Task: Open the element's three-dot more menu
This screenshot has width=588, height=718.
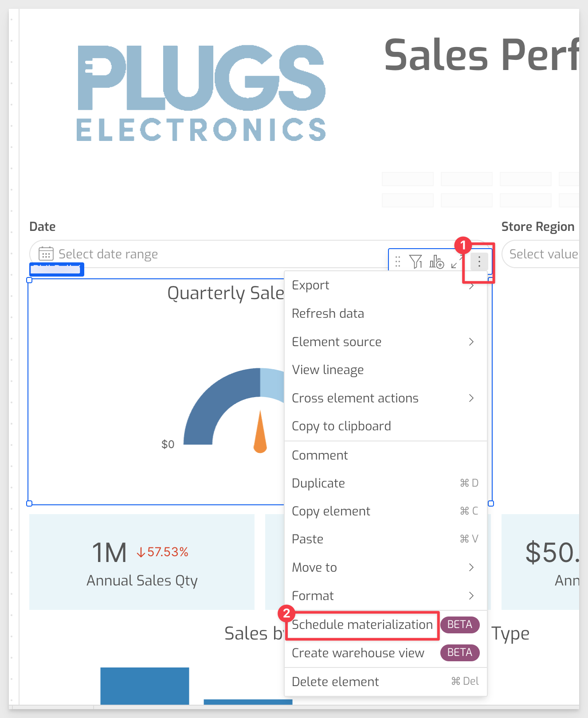Action: tap(479, 262)
